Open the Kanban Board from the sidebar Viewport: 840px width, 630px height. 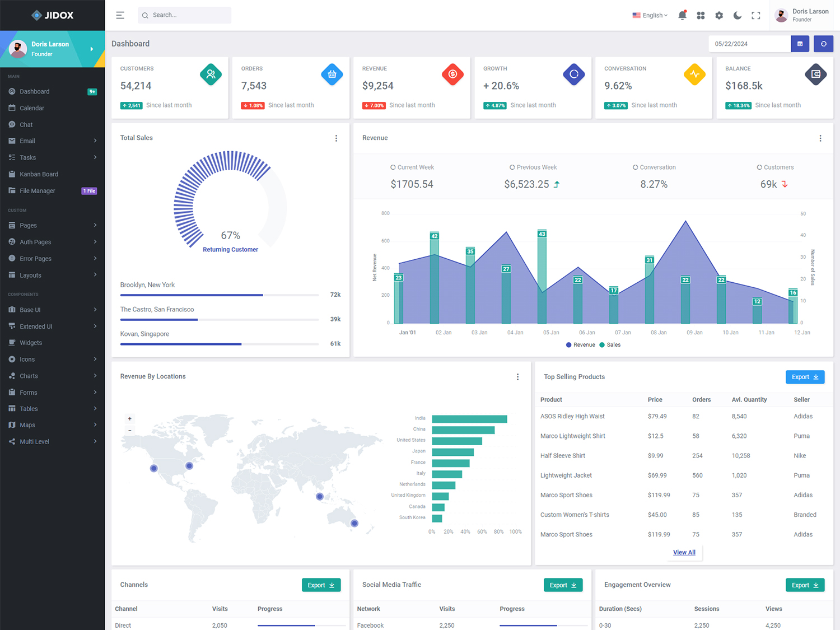click(39, 174)
